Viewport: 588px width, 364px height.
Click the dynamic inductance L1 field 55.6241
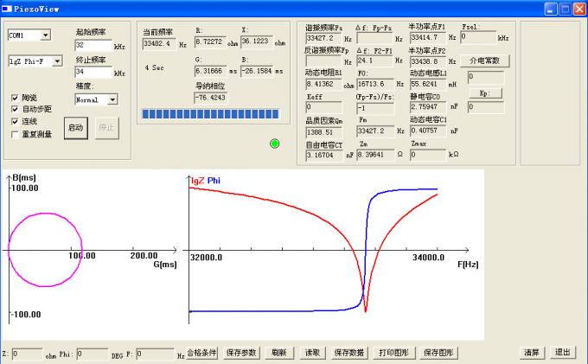(x=427, y=85)
